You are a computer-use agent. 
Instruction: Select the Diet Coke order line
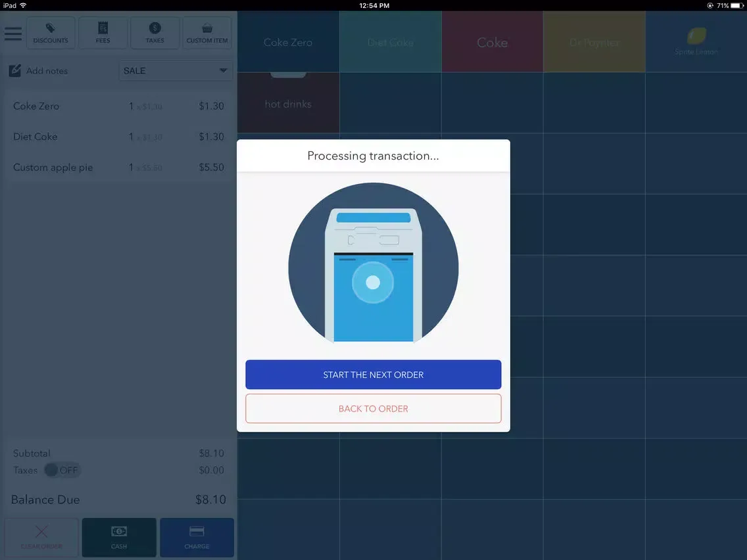pyautogui.click(x=118, y=137)
